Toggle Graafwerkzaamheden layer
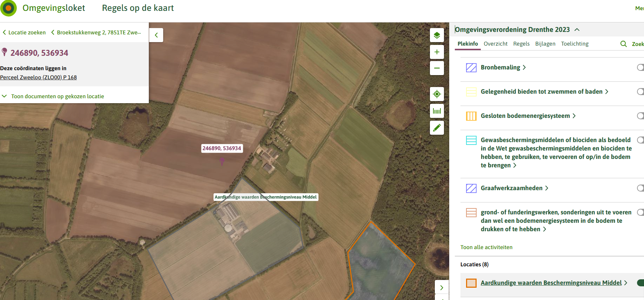The image size is (644, 300). click(x=640, y=188)
